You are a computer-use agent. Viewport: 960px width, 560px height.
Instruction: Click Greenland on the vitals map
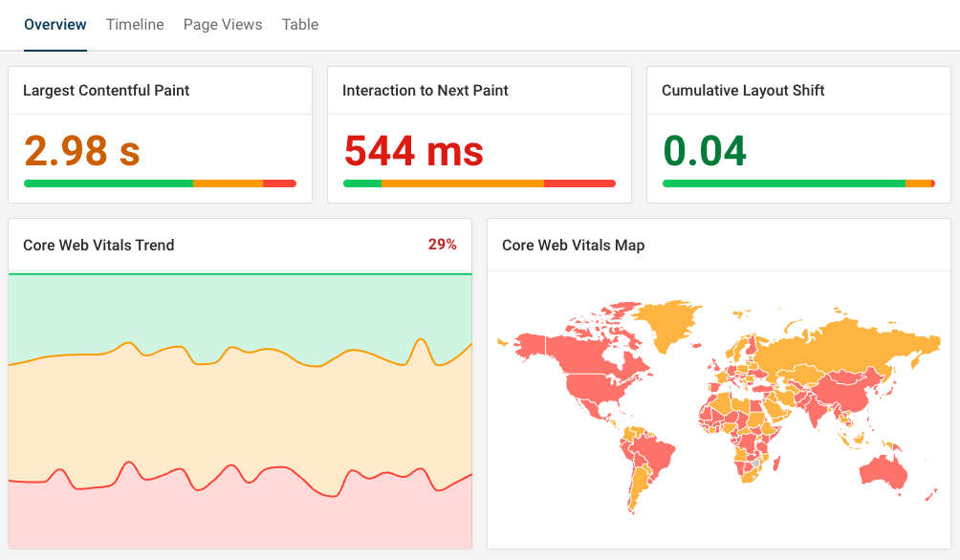[x=668, y=323]
